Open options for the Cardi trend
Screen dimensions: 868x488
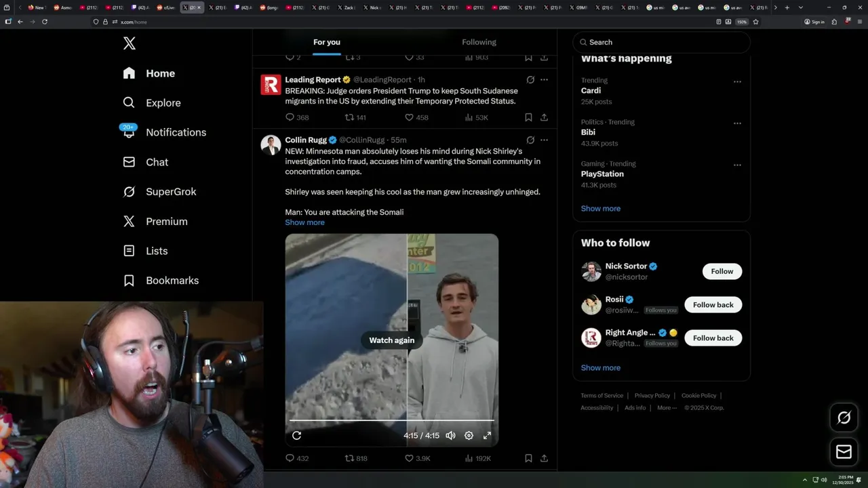click(x=737, y=81)
